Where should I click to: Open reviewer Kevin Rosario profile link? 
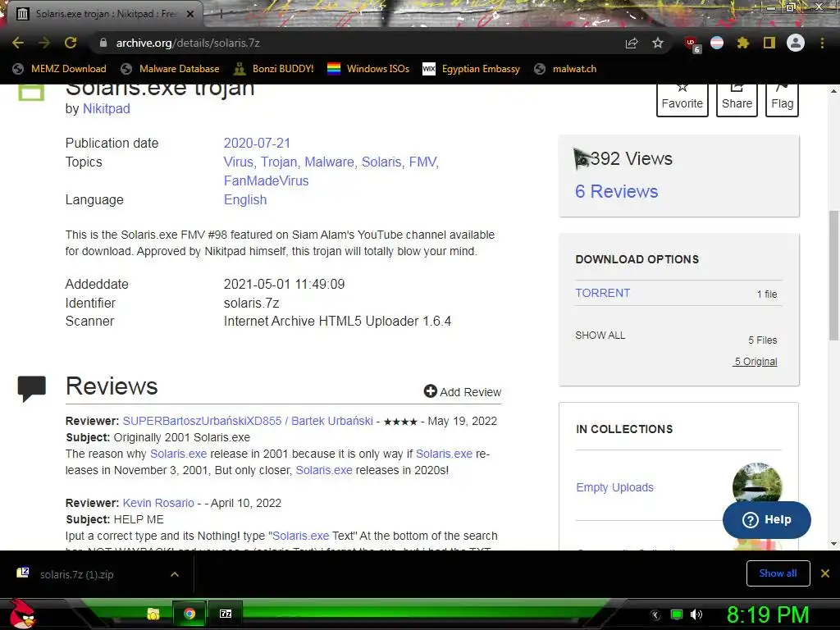tap(158, 503)
